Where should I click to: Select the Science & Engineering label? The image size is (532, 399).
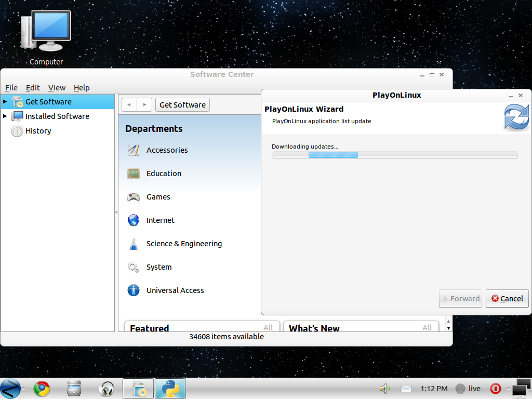tap(184, 244)
